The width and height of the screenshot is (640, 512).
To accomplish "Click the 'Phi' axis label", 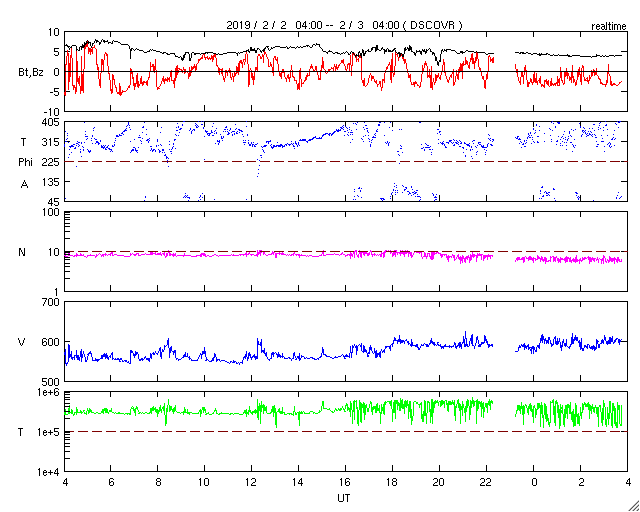I will [x=25, y=162].
